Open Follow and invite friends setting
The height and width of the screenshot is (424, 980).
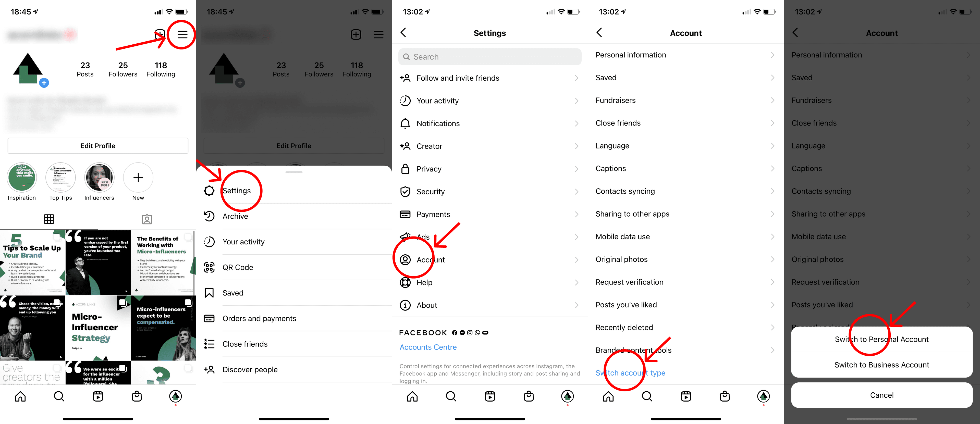click(490, 78)
